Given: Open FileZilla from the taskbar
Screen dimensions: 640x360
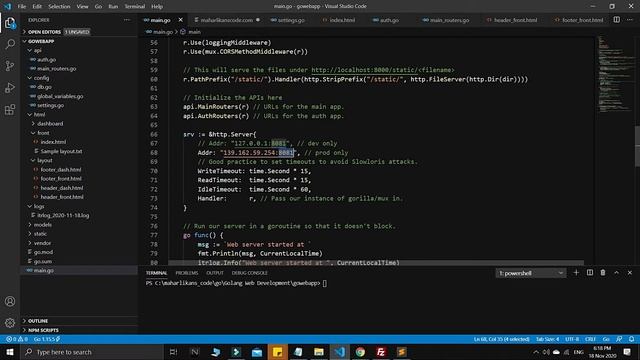Looking at the screenshot, I should click(381, 352).
